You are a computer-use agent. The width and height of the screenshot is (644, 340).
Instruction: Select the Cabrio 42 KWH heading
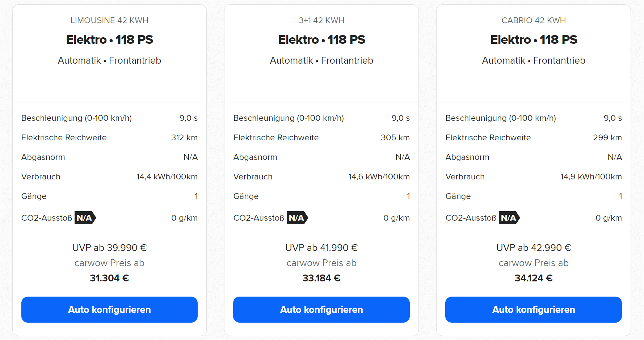click(534, 20)
